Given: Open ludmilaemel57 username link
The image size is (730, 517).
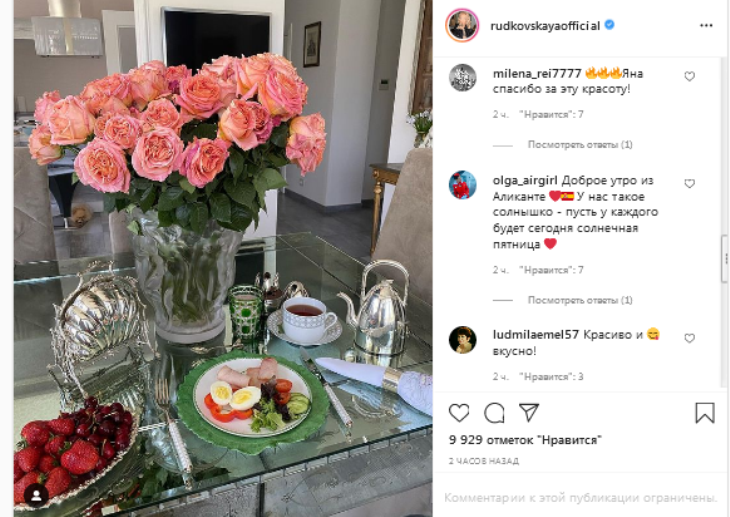Looking at the screenshot, I should (535, 334).
